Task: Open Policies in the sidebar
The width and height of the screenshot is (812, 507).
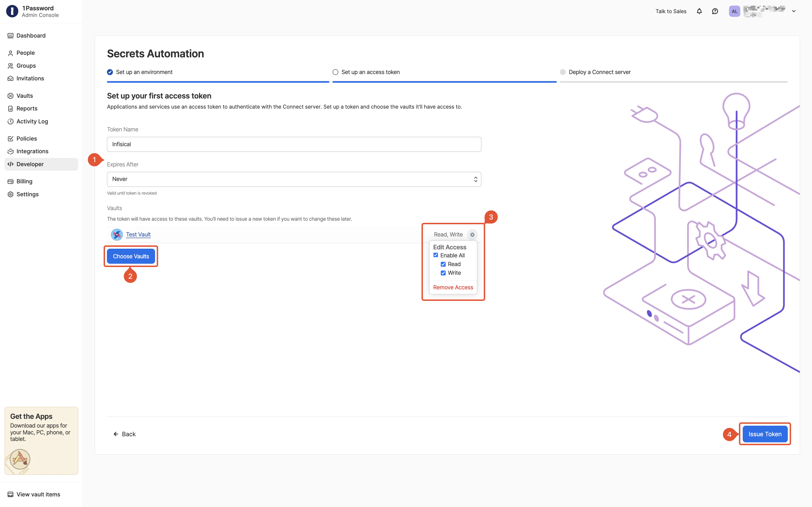Action: click(41, 138)
